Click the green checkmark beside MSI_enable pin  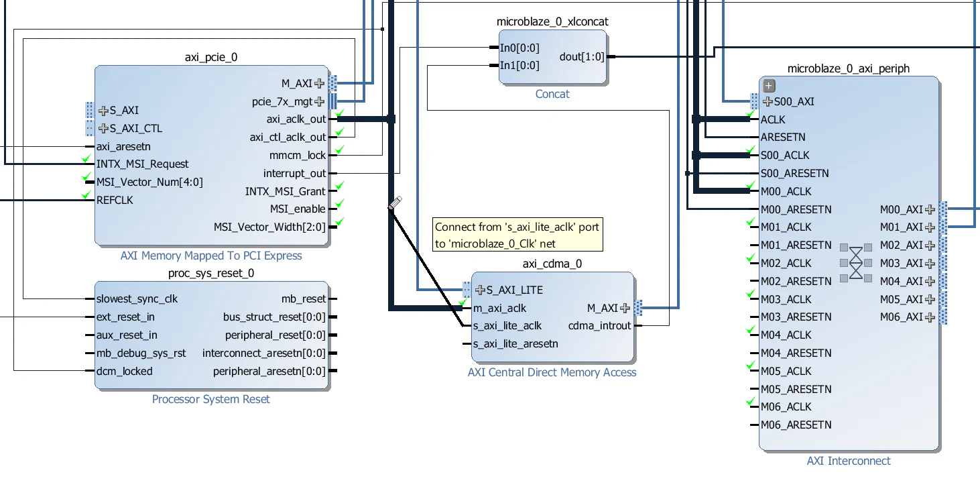pyautogui.click(x=339, y=204)
